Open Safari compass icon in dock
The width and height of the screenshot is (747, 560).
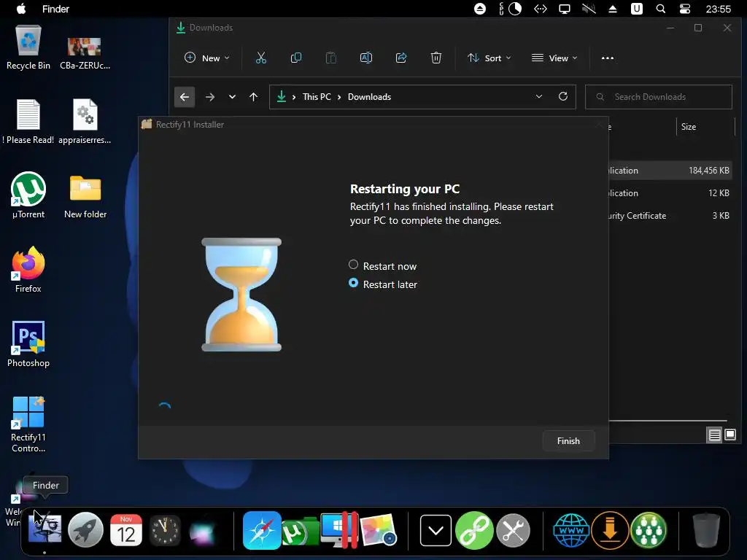(262, 530)
